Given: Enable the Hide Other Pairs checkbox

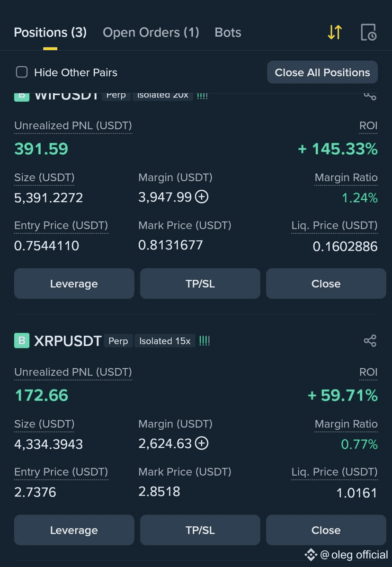Looking at the screenshot, I should (x=22, y=72).
